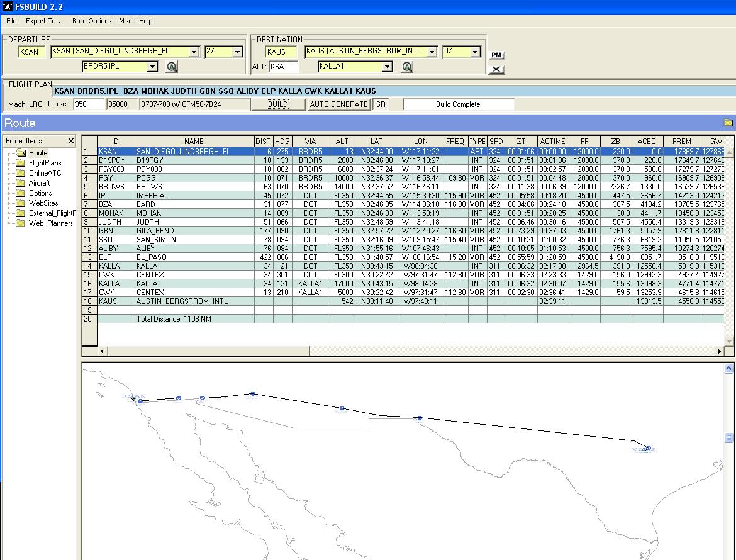This screenshot has width=736, height=560.
Task: Click the PM icon button
Action: (496, 55)
